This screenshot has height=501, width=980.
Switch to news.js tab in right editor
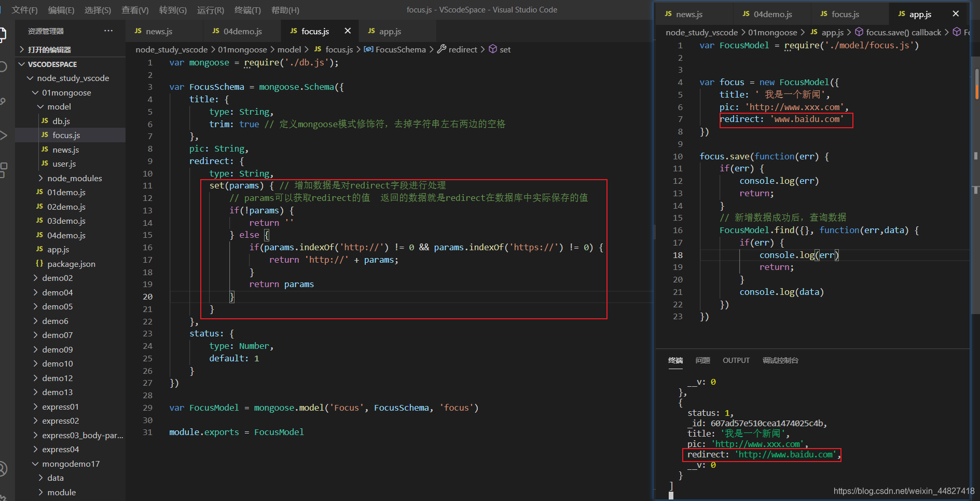(x=694, y=14)
